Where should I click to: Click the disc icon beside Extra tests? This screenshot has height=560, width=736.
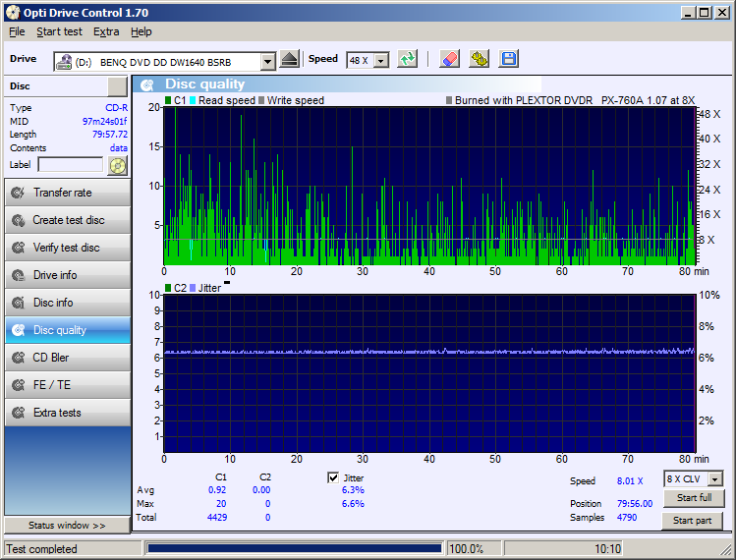tap(18, 413)
